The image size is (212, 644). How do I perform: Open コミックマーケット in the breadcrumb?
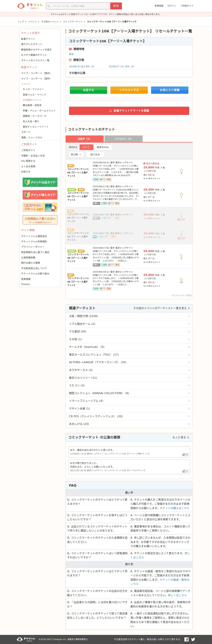[73, 22]
